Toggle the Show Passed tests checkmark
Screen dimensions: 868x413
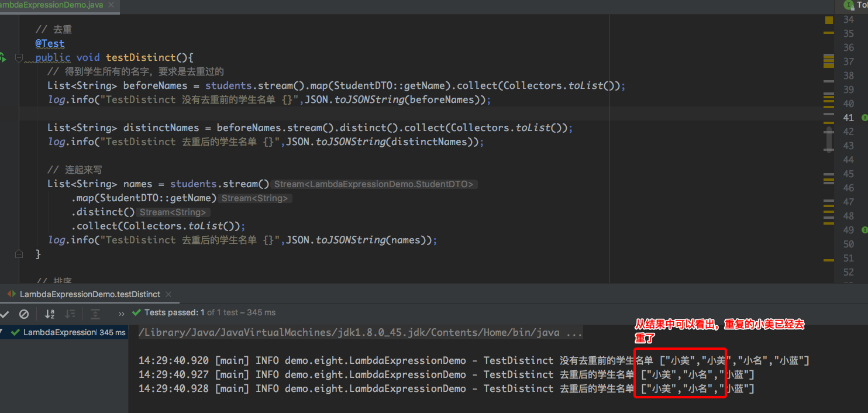(5, 314)
